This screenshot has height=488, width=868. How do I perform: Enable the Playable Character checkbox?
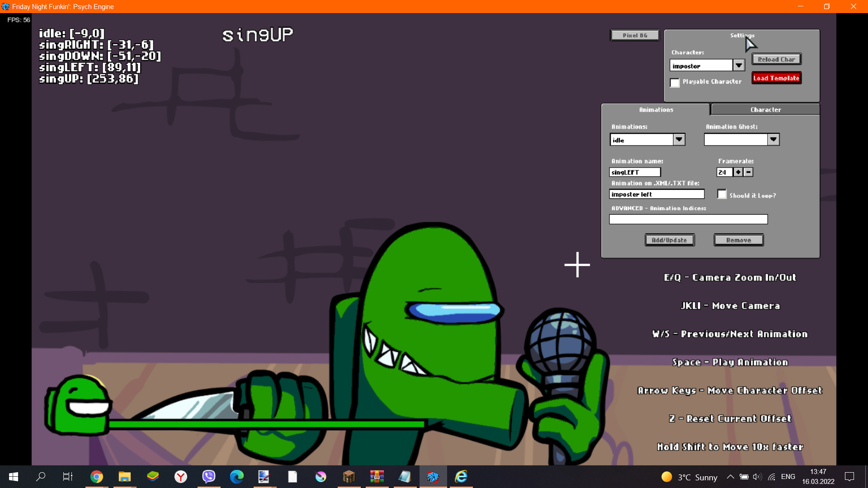675,83
